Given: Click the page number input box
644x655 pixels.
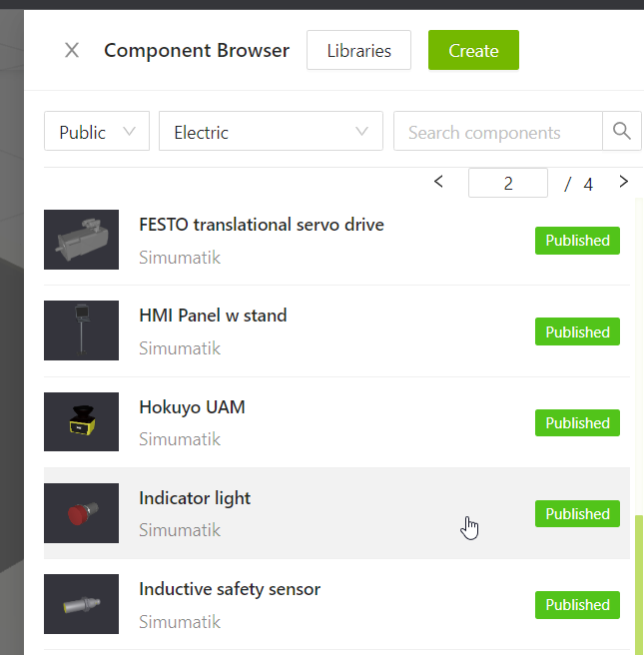Looking at the screenshot, I should point(508,183).
